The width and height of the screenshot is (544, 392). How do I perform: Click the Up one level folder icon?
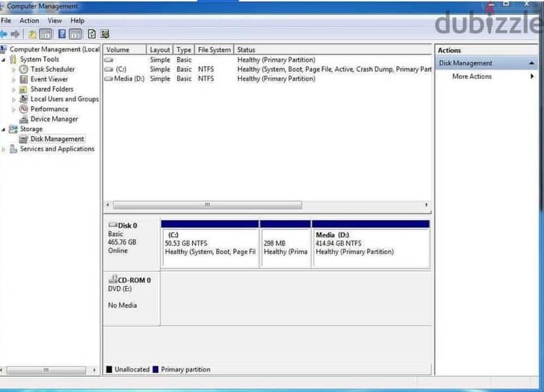32,34
